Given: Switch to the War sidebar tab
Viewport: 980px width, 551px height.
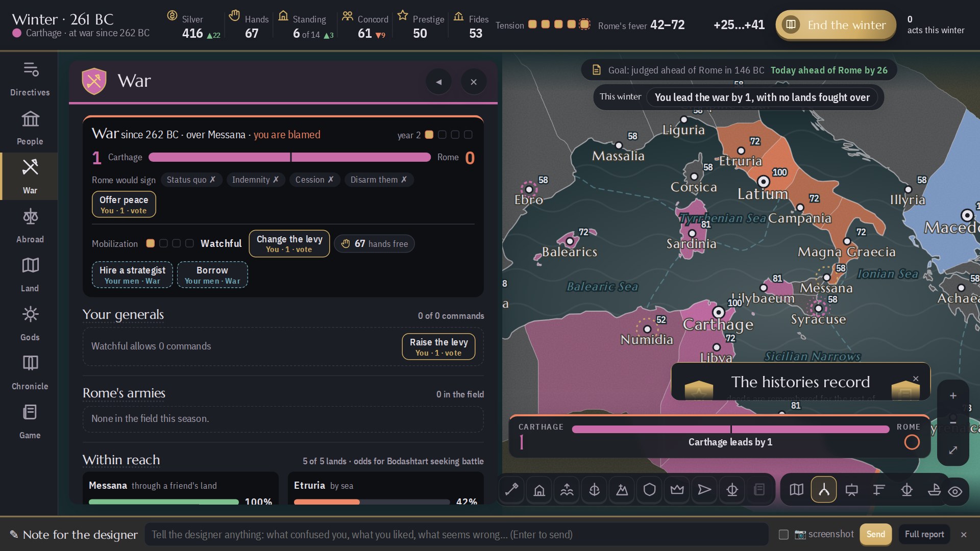Looking at the screenshot, I should point(30,177).
